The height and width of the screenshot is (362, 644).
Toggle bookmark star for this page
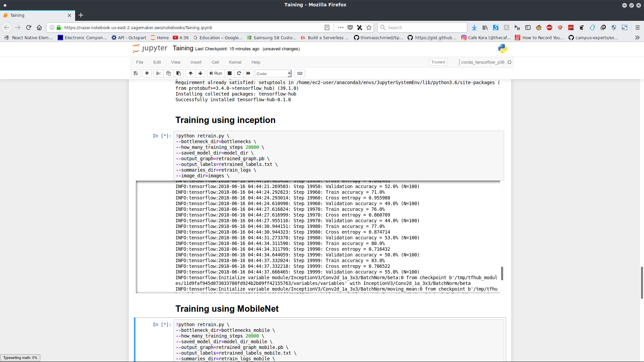click(369, 27)
